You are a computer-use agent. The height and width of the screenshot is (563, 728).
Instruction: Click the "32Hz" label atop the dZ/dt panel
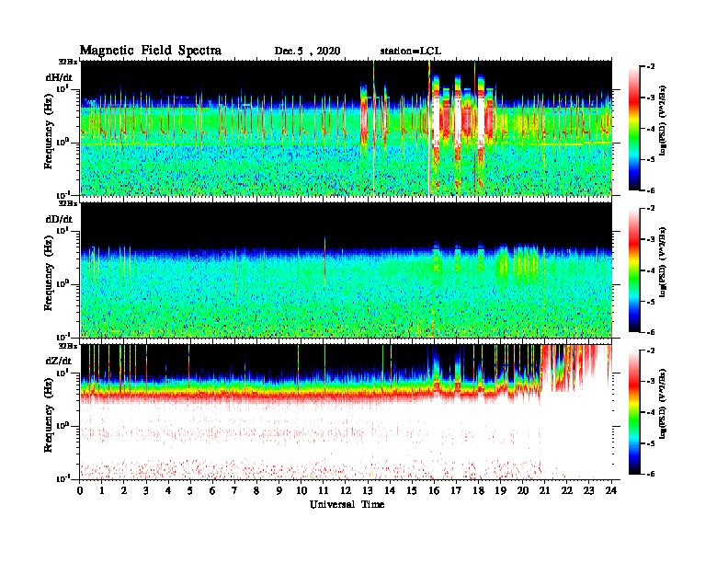coord(68,346)
